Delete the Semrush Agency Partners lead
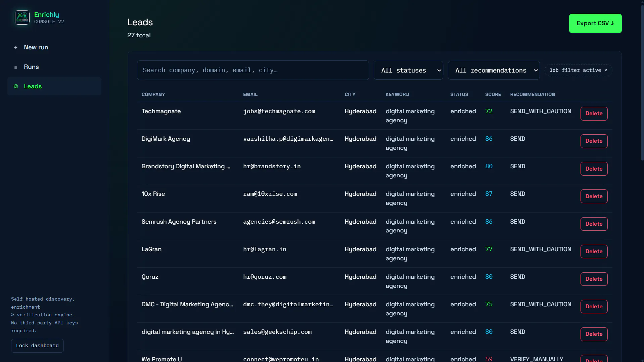The image size is (644, 362). point(594,224)
